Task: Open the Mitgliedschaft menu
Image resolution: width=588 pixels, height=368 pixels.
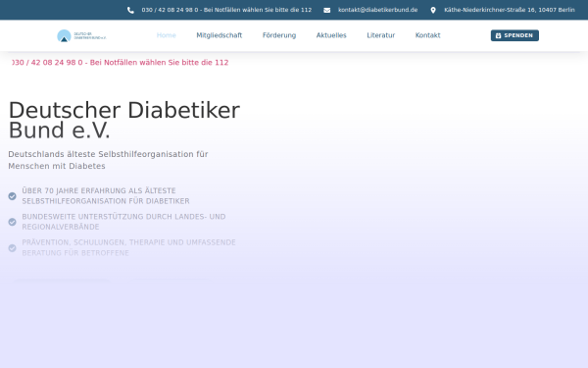Action: (220, 35)
